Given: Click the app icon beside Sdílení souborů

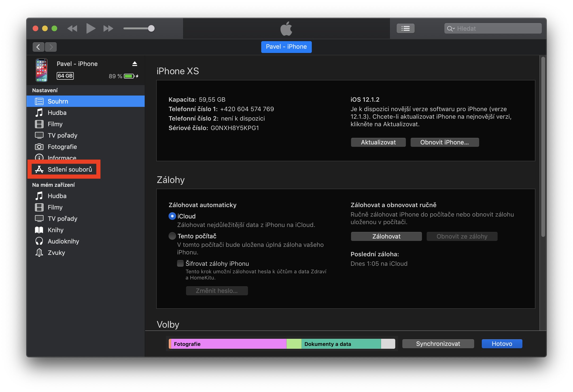Looking at the screenshot, I should coord(39,169).
